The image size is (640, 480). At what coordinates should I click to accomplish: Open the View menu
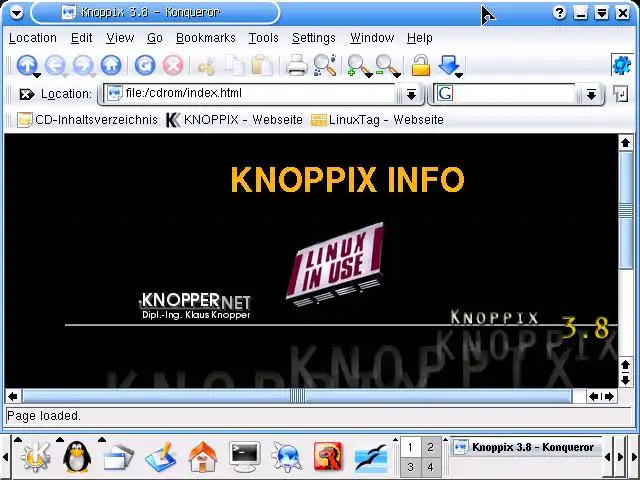pyautogui.click(x=120, y=38)
